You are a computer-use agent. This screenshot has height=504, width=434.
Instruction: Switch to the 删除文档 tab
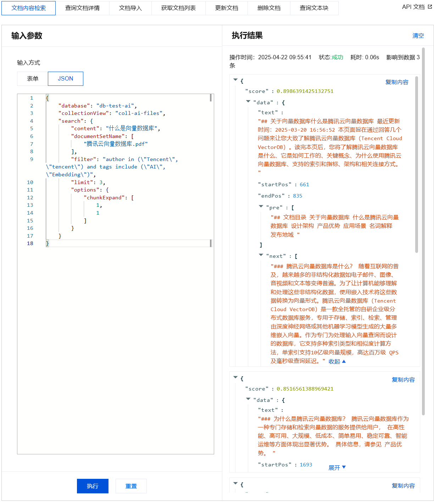[x=269, y=8]
